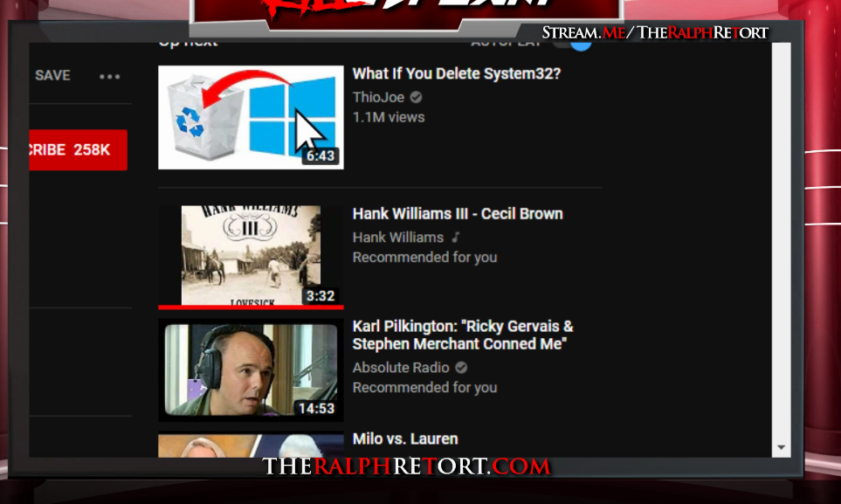Click Karl Pilkington Ricky Gervais video title

pos(463,335)
